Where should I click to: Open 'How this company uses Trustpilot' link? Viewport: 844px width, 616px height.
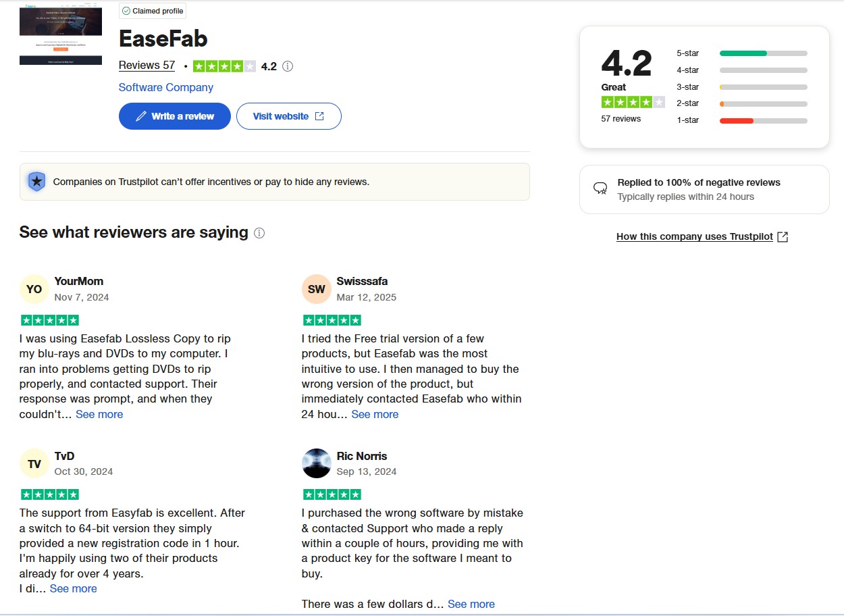pyautogui.click(x=702, y=237)
